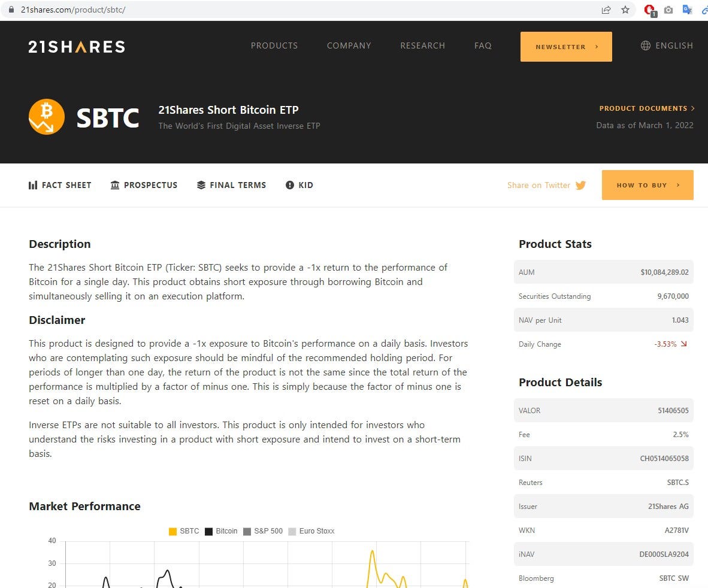708x588 pixels.
Task: Click the camera extension icon
Action: [x=668, y=10]
